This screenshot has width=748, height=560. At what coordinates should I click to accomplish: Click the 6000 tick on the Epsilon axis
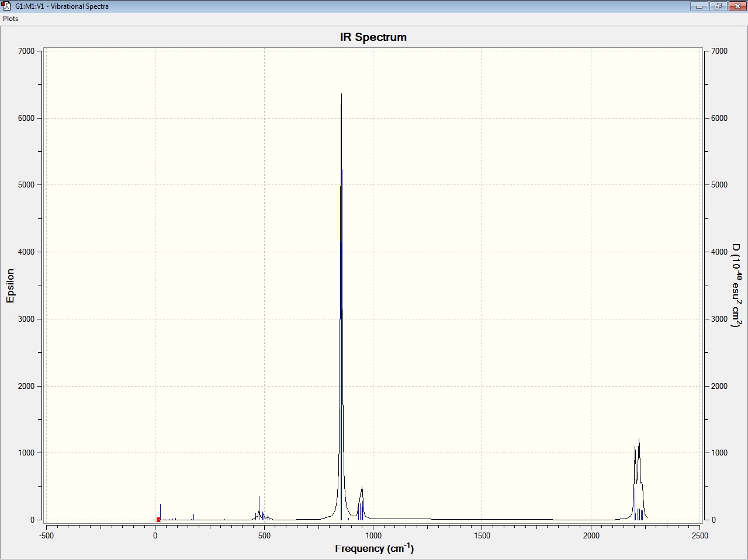click(x=27, y=118)
